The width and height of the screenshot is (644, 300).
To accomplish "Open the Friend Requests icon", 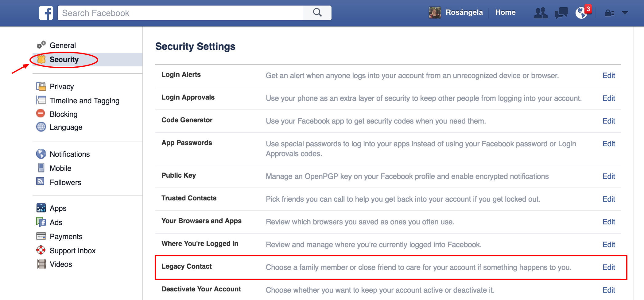I will pyautogui.click(x=541, y=13).
